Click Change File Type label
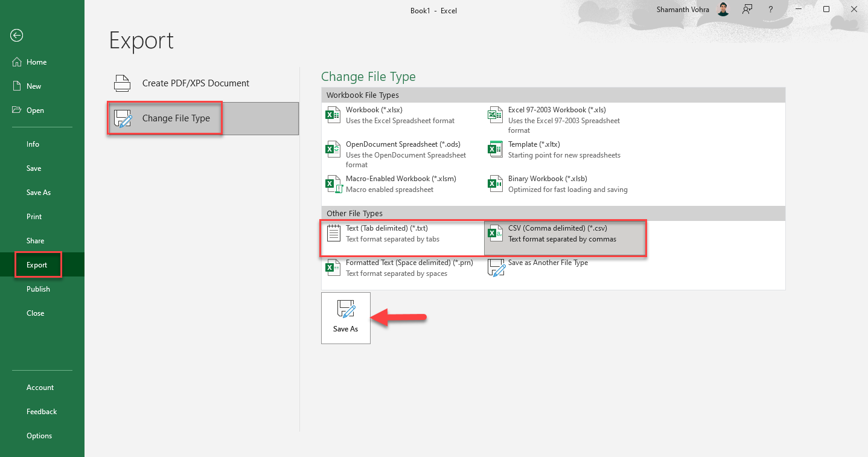The height and width of the screenshot is (457, 868). [176, 118]
